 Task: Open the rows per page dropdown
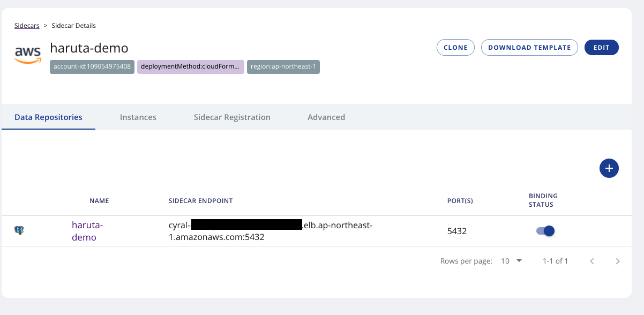509,261
